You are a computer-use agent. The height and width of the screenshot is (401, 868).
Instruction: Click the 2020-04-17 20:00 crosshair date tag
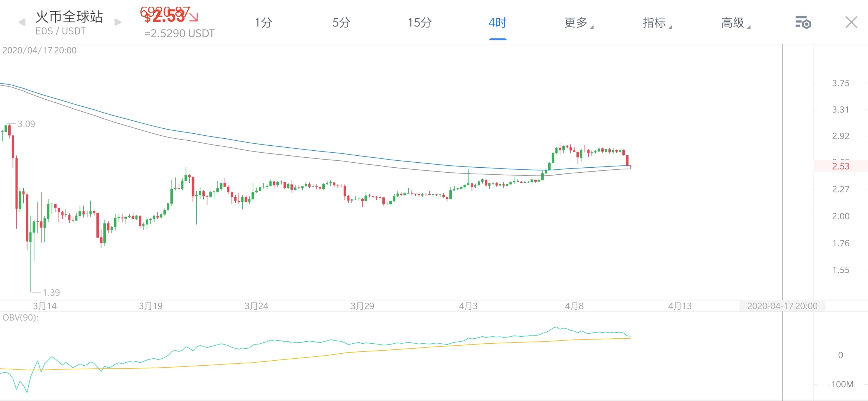pos(782,306)
